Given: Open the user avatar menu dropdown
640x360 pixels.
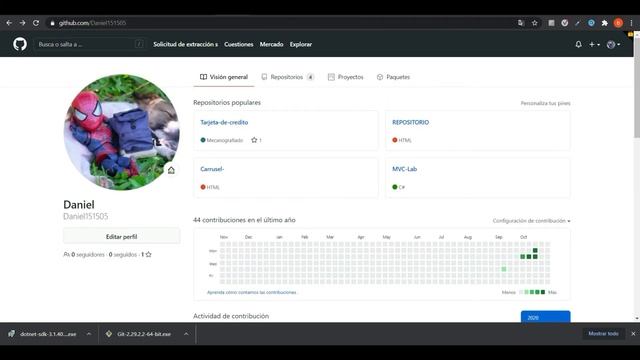Looking at the screenshot, I should click(x=613, y=44).
